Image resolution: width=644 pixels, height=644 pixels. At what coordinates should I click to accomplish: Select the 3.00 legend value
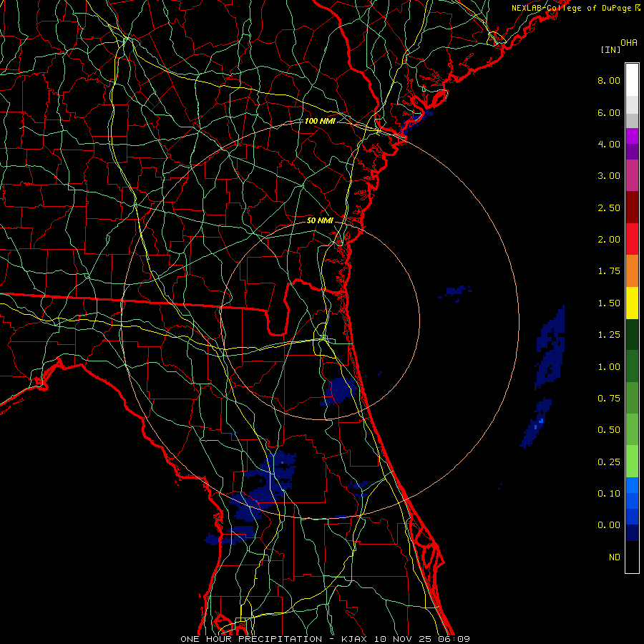coord(609,176)
